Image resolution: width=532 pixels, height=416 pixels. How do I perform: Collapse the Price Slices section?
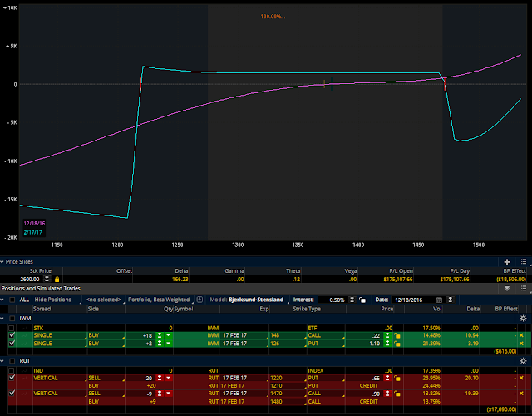tap(2, 262)
